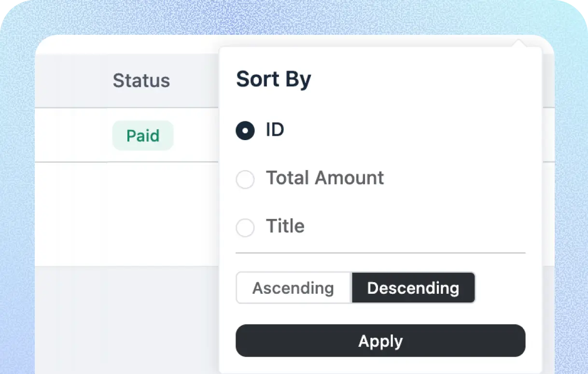
Task: Click the divider line below Title
Action: pyautogui.click(x=380, y=253)
